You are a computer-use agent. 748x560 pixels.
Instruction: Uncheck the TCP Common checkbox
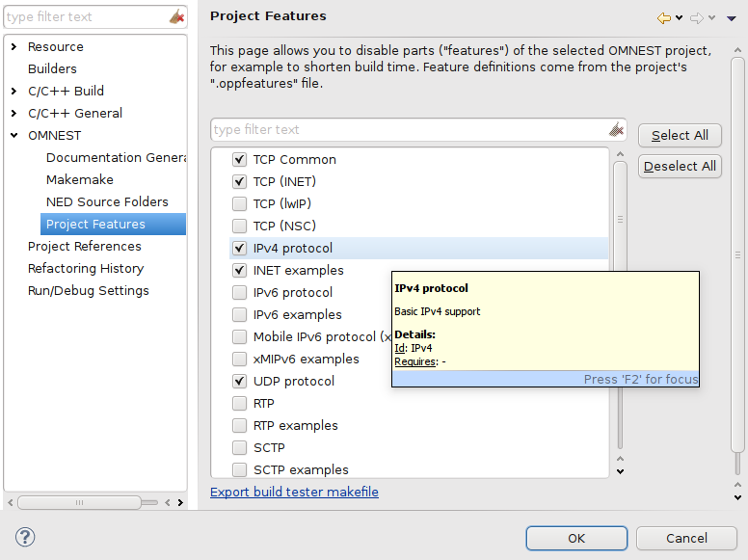click(239, 159)
